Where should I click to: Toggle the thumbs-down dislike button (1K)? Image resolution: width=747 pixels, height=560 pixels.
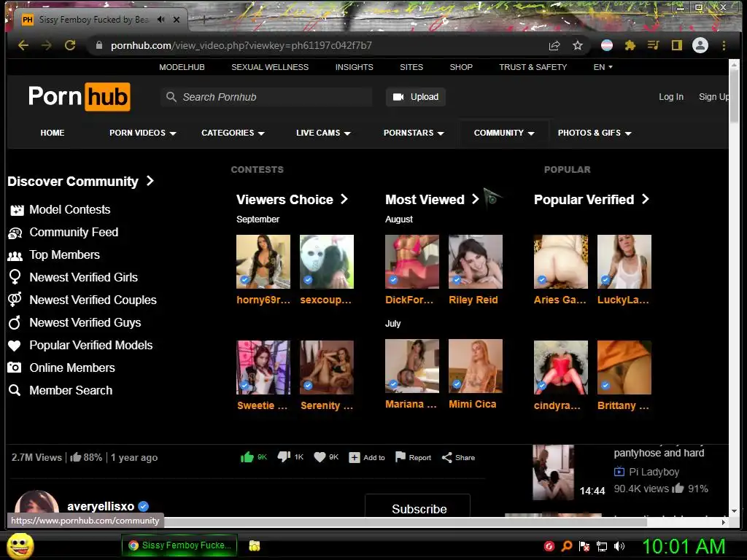point(284,457)
